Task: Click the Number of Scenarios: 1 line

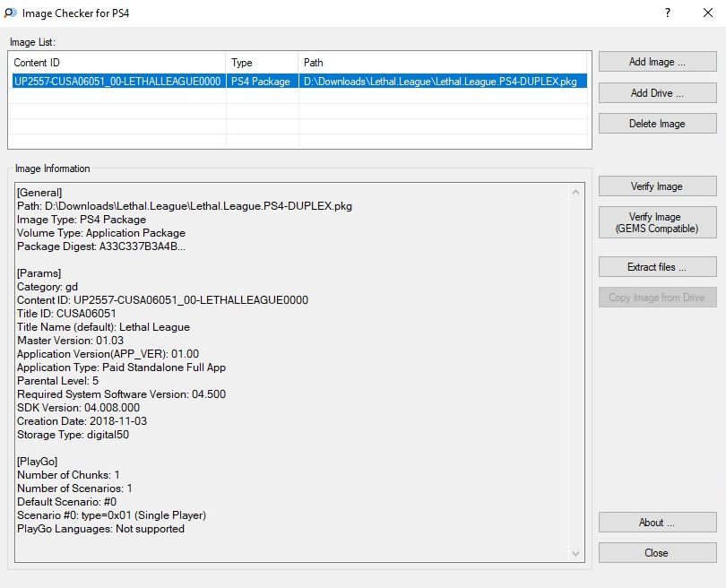Action: click(x=74, y=488)
